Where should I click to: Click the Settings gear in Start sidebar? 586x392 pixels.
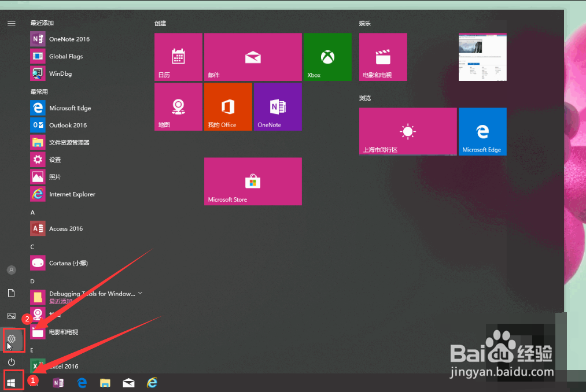tap(12, 339)
